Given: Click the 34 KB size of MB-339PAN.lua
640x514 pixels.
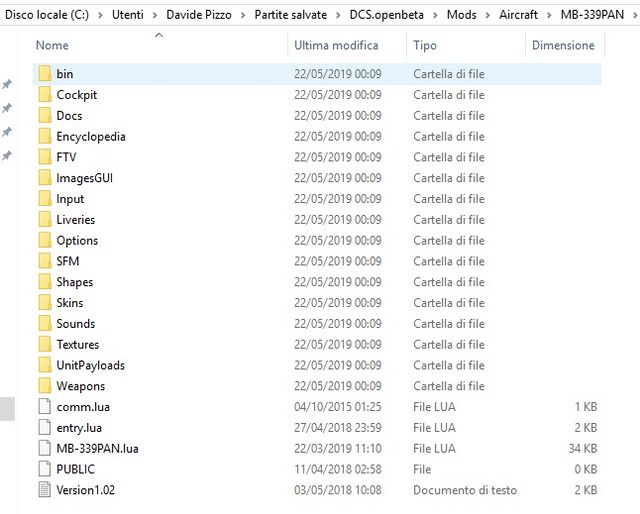Looking at the screenshot, I should [x=583, y=449].
